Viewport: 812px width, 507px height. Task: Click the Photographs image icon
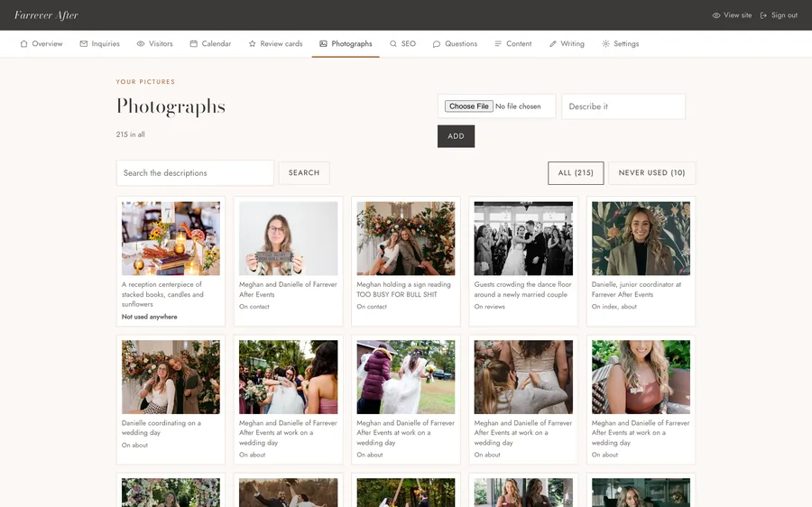[x=323, y=44]
